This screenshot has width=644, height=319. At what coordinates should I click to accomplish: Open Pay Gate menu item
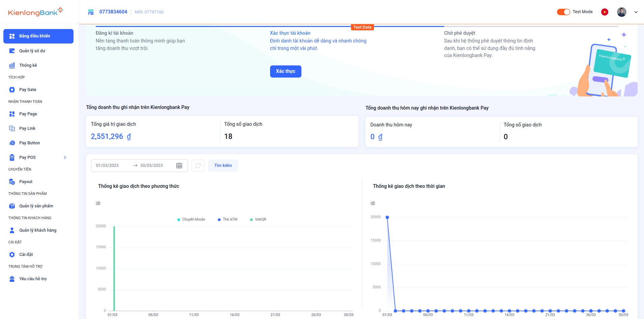pos(38,90)
